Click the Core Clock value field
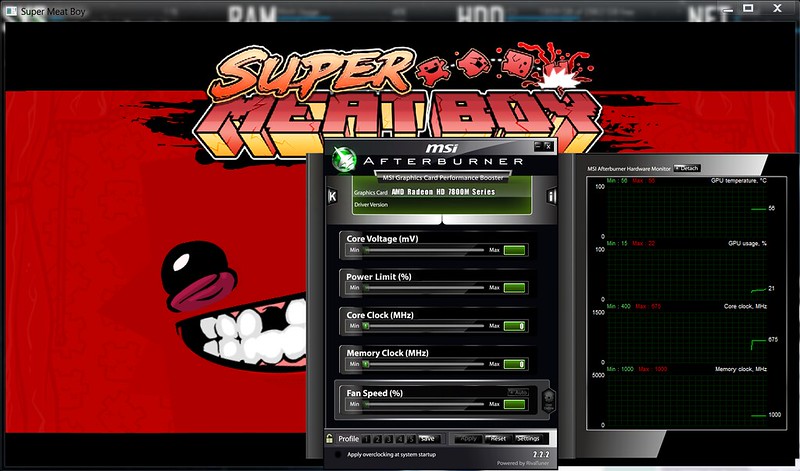Screen dimensions: 800x471 tap(514, 326)
